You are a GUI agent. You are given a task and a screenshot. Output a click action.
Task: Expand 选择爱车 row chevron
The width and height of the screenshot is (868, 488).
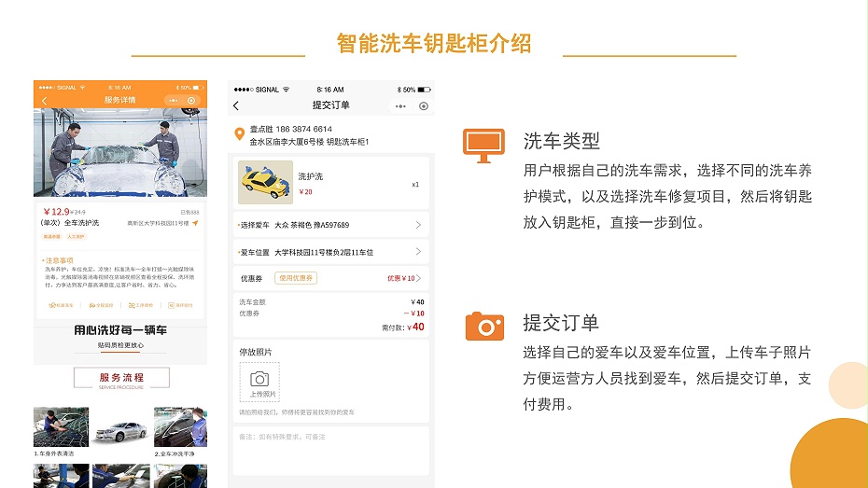(x=418, y=225)
